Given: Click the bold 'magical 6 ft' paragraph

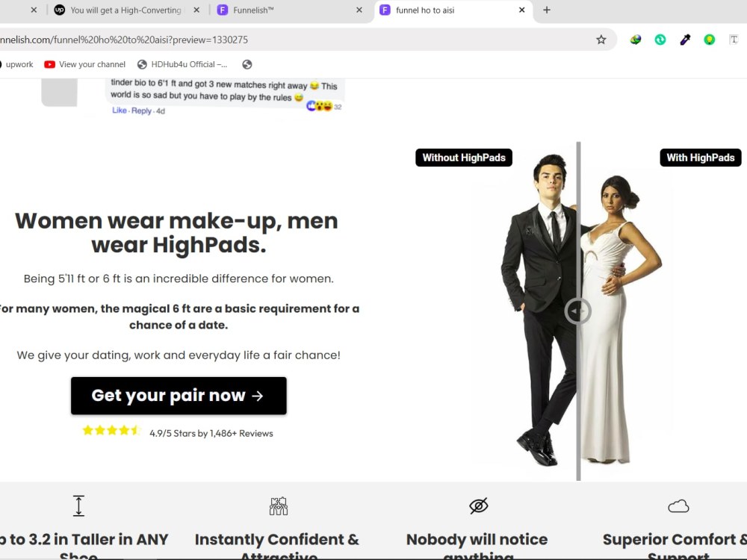Looking at the screenshot, I should click(x=179, y=317).
